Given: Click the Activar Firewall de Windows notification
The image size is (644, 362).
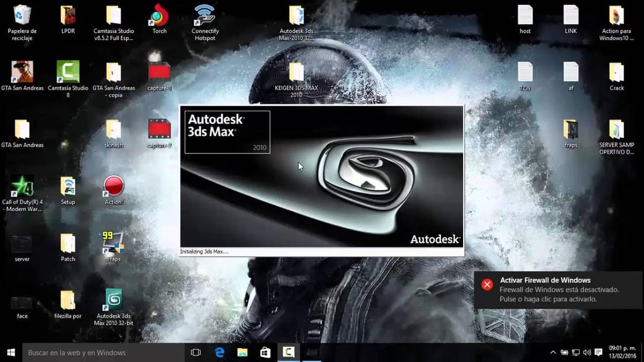Looking at the screenshot, I should click(559, 290).
